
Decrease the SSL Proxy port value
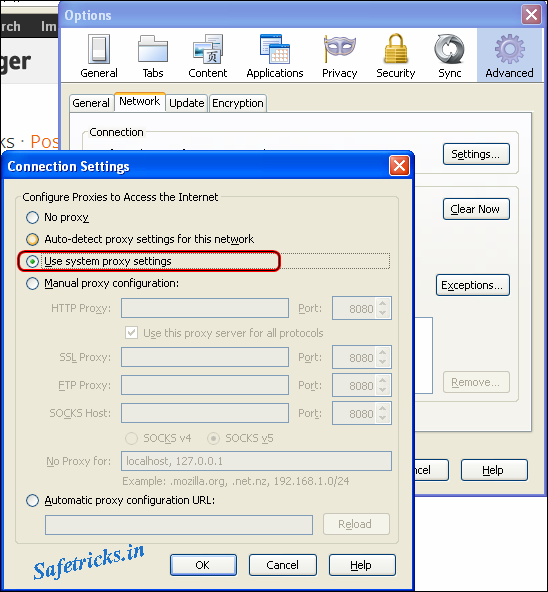(x=383, y=362)
